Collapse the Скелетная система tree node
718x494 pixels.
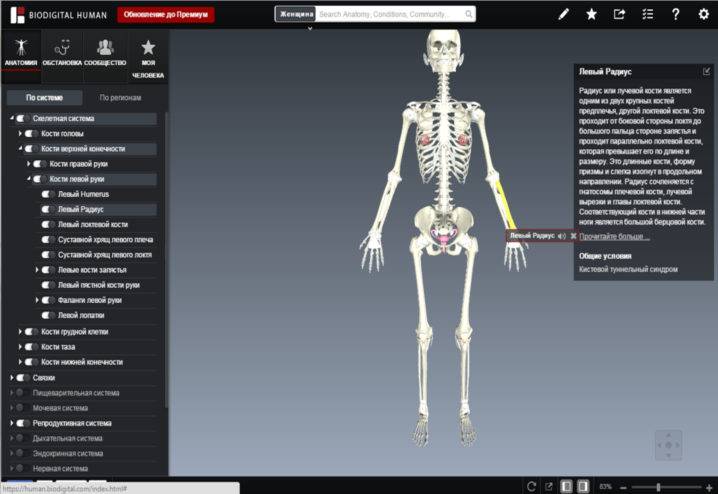12,119
